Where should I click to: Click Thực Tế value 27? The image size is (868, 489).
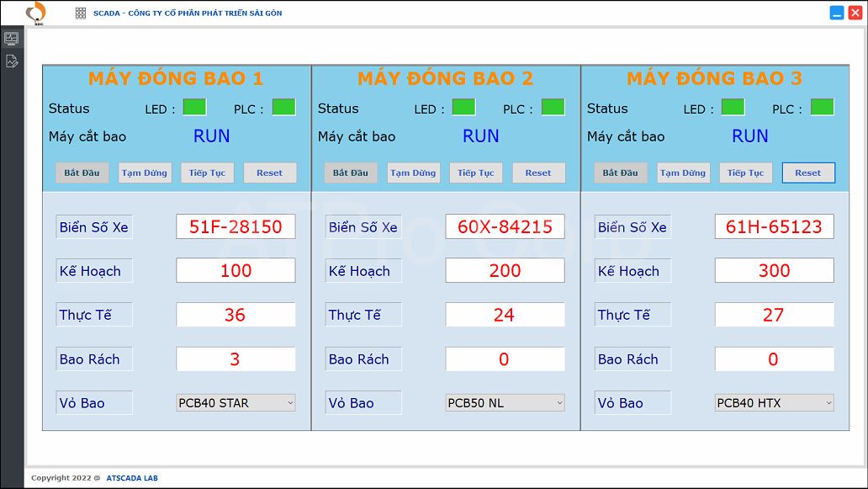[x=774, y=315]
